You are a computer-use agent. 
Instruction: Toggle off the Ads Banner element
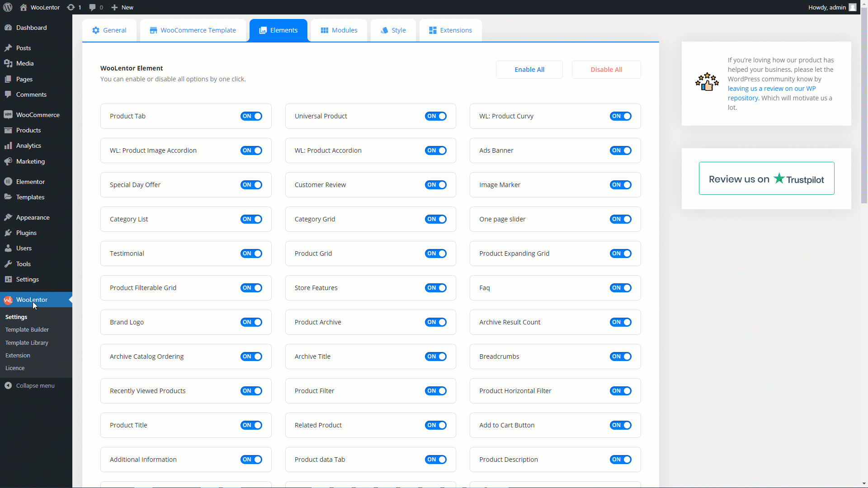(621, 150)
